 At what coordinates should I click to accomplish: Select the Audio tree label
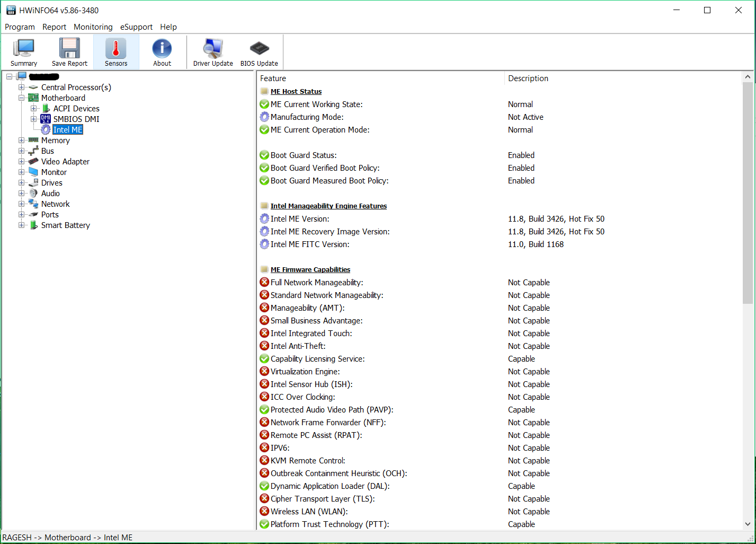[x=50, y=194]
